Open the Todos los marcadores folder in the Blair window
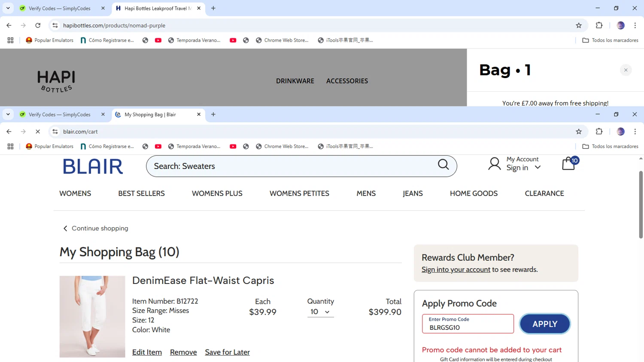The height and width of the screenshot is (362, 644). (x=610, y=146)
